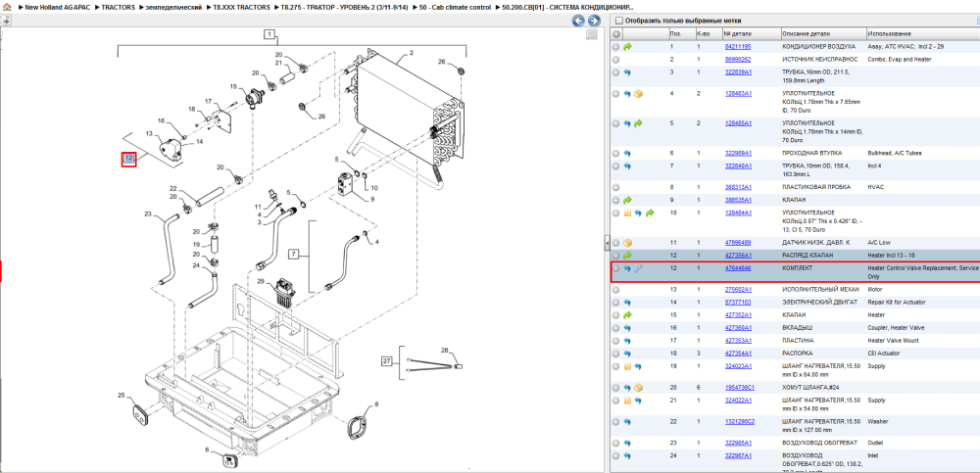Click gray square button at diagram's top right
The width and height of the screenshot is (980, 473).
[x=591, y=34]
